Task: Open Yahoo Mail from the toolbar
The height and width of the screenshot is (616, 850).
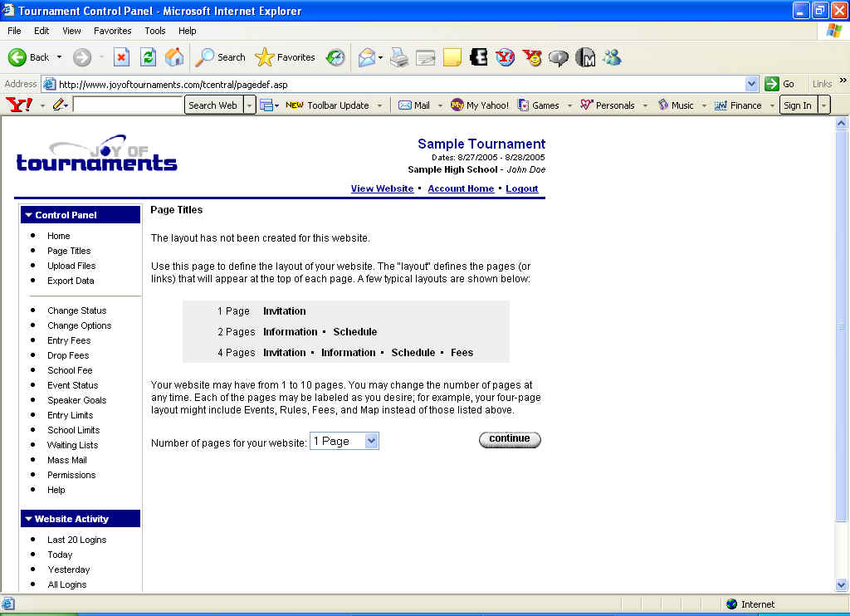Action: [414, 105]
